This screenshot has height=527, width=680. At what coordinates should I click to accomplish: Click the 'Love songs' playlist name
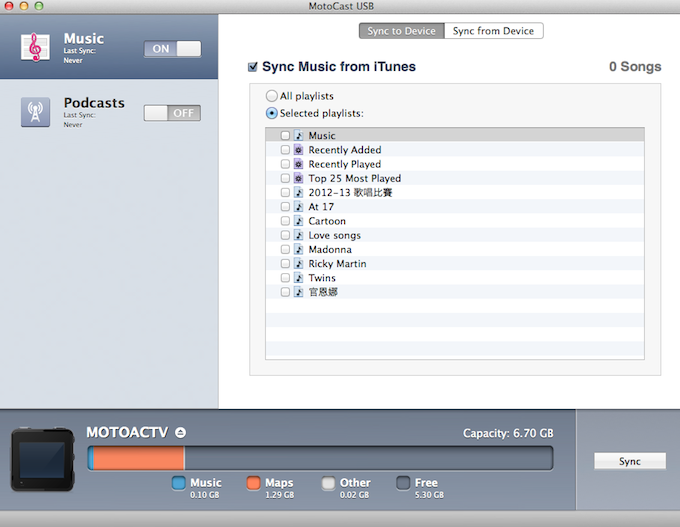pos(335,235)
